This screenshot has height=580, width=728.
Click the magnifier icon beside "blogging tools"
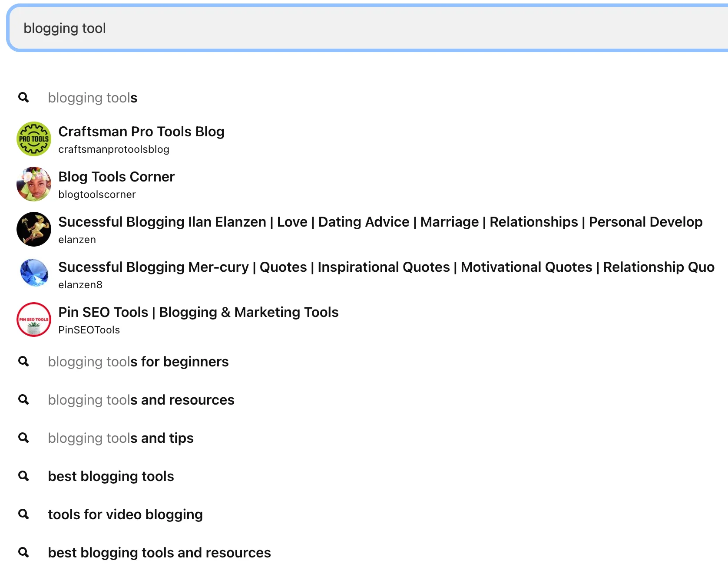pos(24,98)
